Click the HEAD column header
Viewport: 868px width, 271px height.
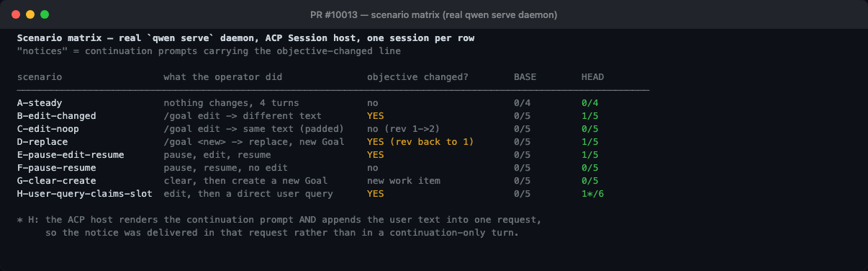[592, 77]
